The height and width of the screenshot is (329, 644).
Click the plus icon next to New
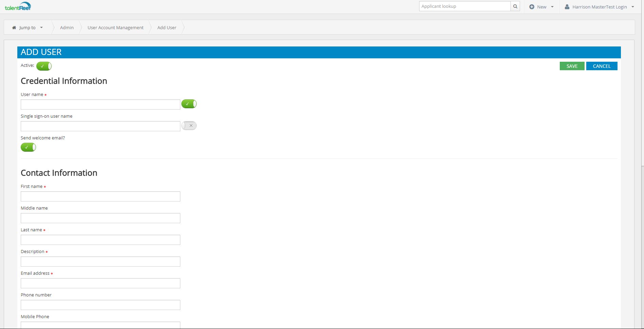click(532, 6)
